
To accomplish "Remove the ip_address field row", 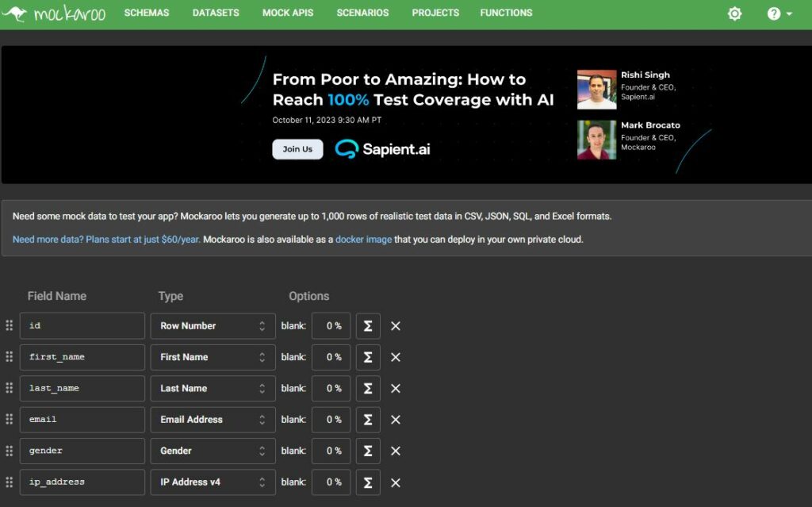I will coord(395,482).
